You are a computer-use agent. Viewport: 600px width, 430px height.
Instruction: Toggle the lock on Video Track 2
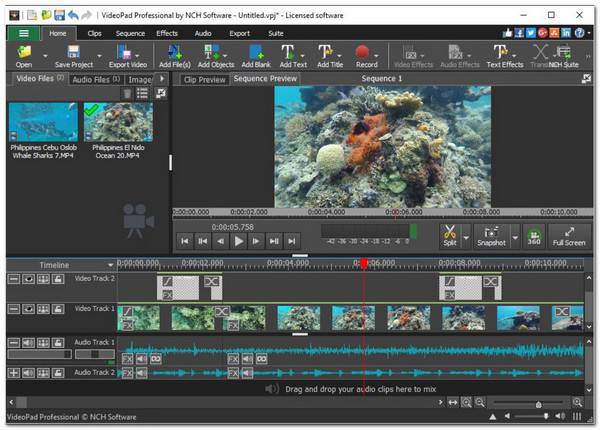[58, 279]
